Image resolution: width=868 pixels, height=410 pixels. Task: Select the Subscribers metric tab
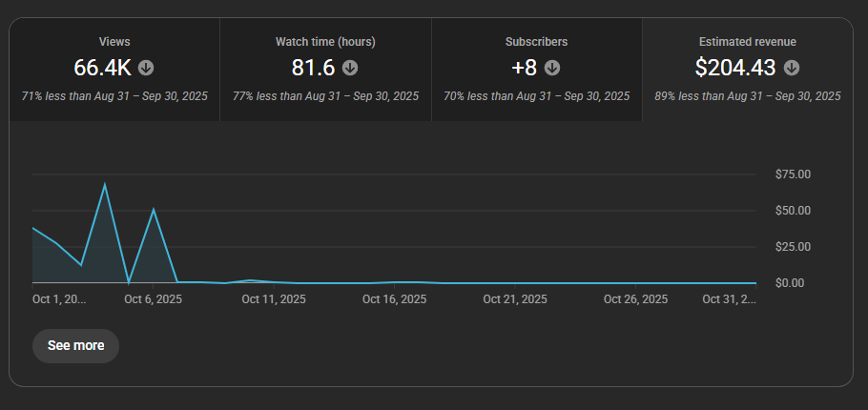coord(536,42)
